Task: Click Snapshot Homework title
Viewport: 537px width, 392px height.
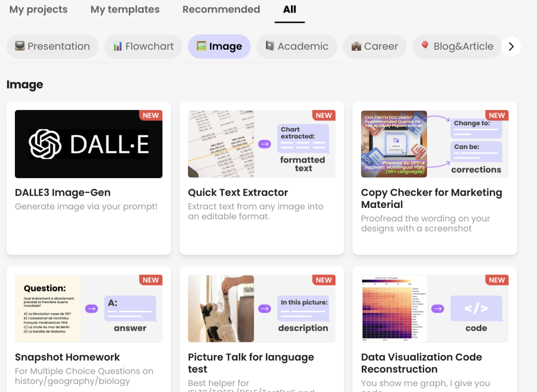Action: pyautogui.click(x=68, y=357)
